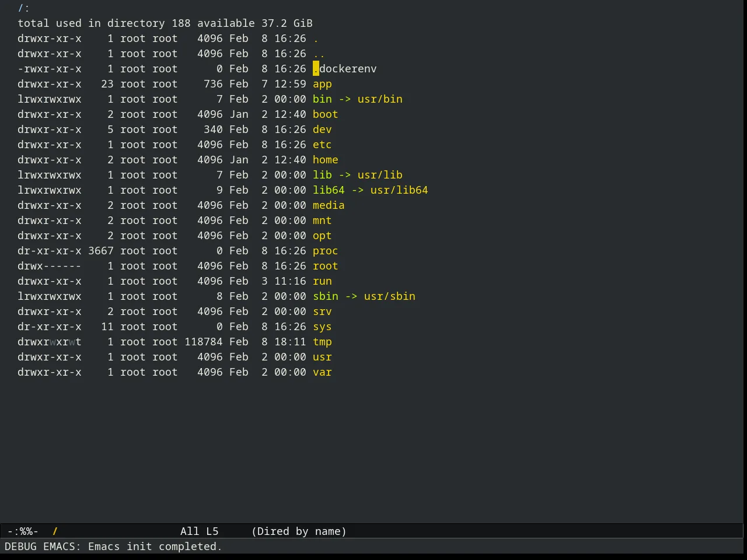Click the '/:' directory header line
This screenshot has width=747, height=560.
[x=24, y=8]
